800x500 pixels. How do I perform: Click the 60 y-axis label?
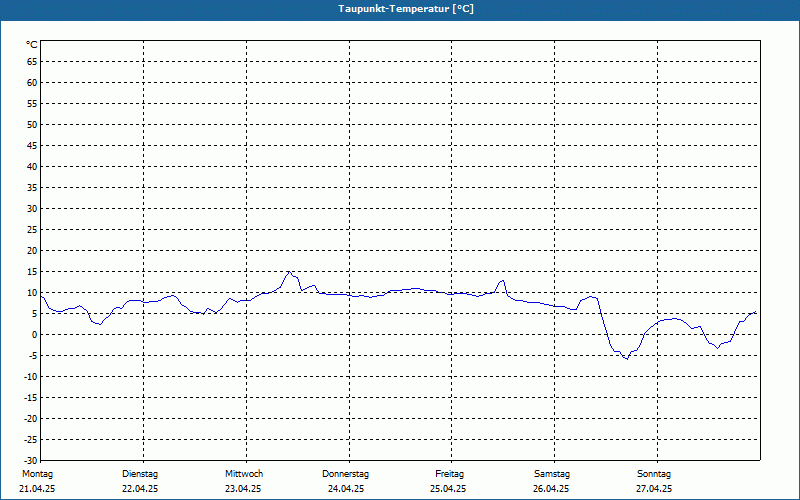[x=32, y=83]
